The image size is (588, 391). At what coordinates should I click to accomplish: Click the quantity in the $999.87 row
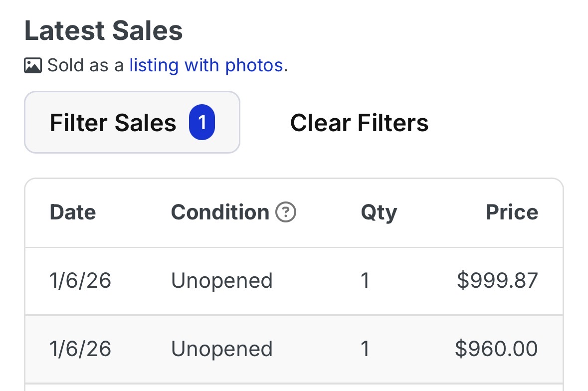pyautogui.click(x=365, y=281)
